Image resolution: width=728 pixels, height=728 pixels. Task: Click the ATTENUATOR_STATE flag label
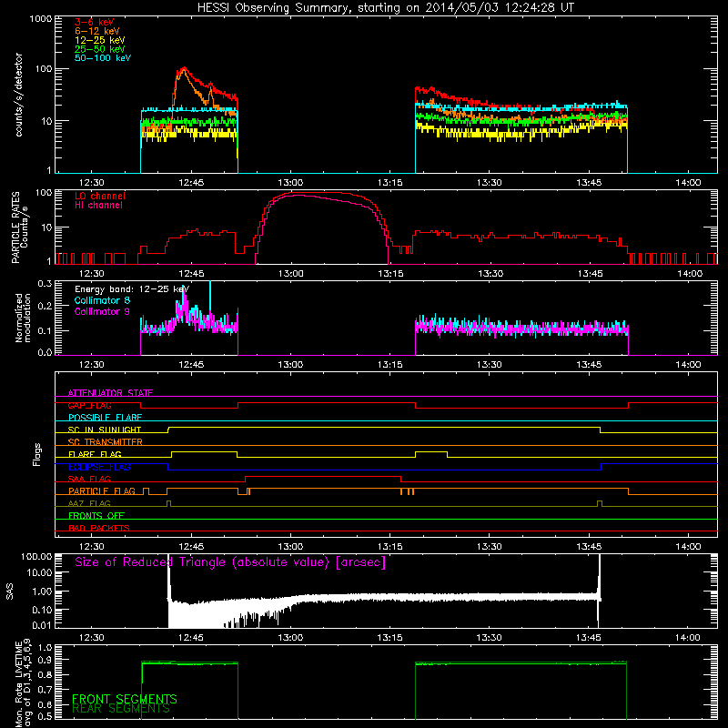110,393
